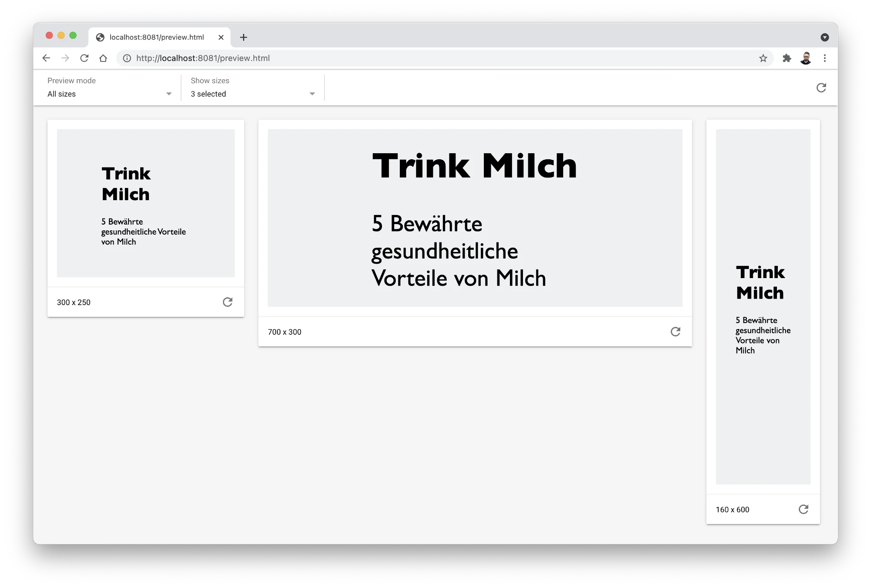Close the preview.html tab
This screenshot has height=588, width=871.
(x=221, y=37)
